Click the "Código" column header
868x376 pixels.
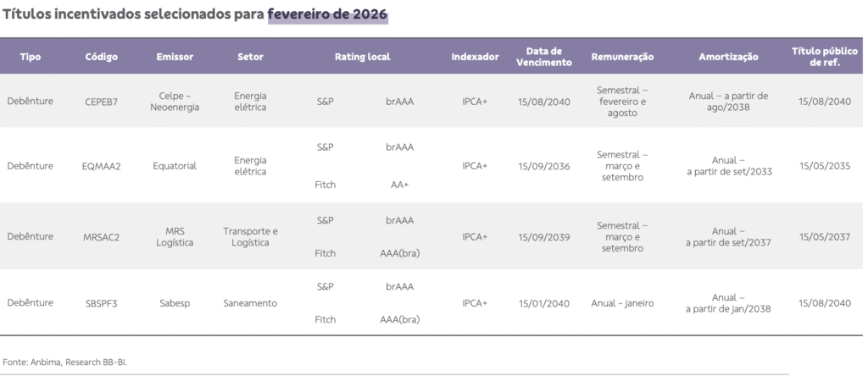[x=102, y=57]
